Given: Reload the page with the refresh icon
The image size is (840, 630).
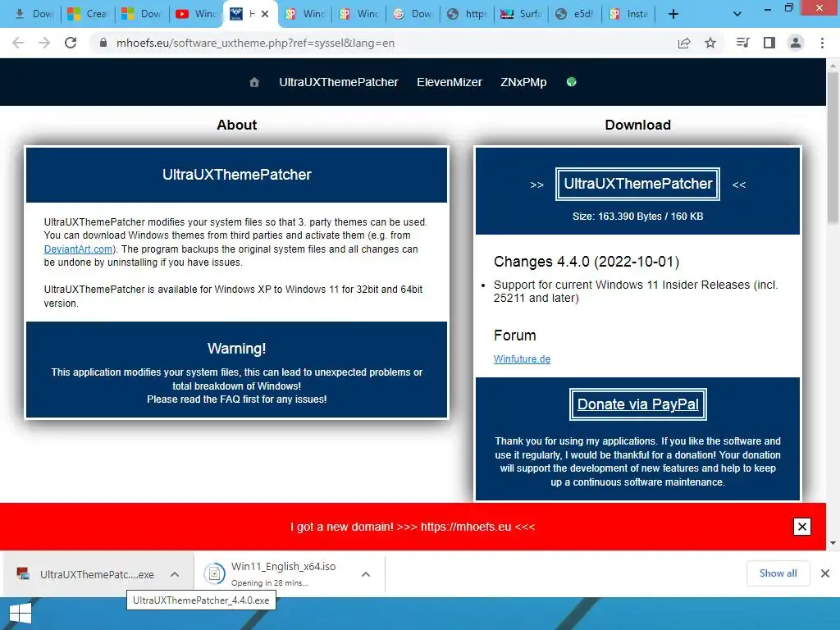Looking at the screenshot, I should coord(71,43).
